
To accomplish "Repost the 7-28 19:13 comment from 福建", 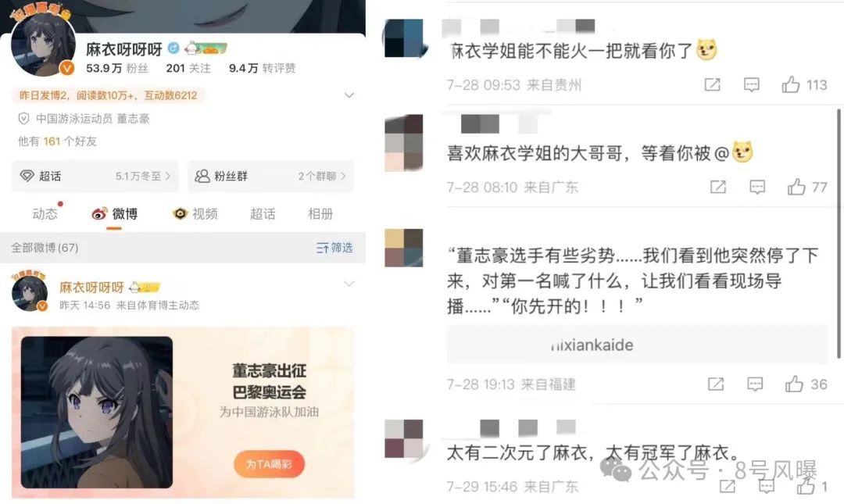I will pyautogui.click(x=715, y=384).
